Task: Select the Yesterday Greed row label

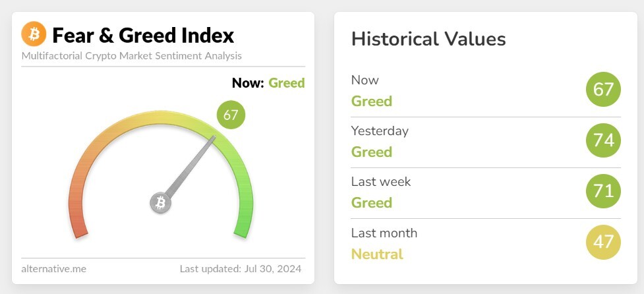Action: coord(380,141)
